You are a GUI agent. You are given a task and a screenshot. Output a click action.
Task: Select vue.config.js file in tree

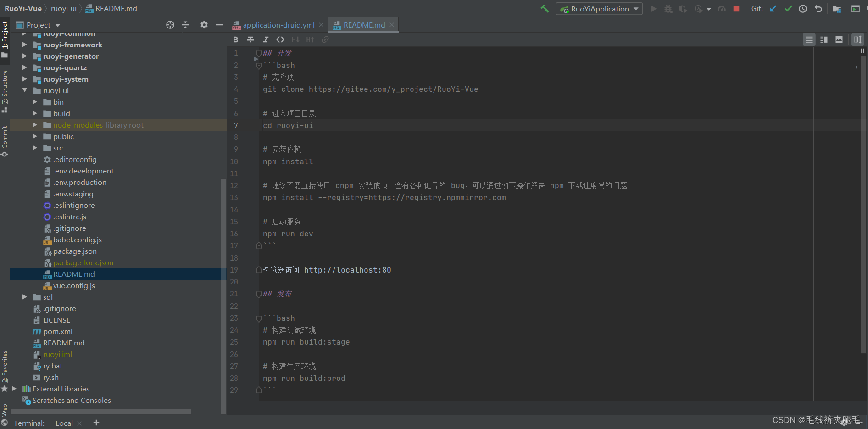click(74, 285)
